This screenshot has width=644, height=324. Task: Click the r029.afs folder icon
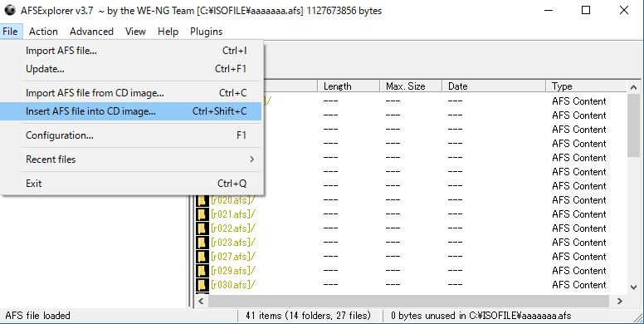tap(202, 271)
